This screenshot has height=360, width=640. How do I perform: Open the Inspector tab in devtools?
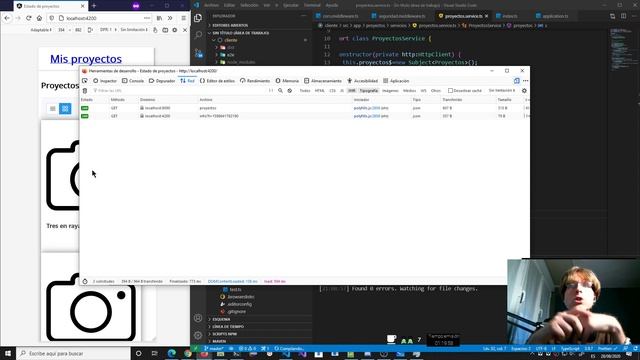[105, 81]
